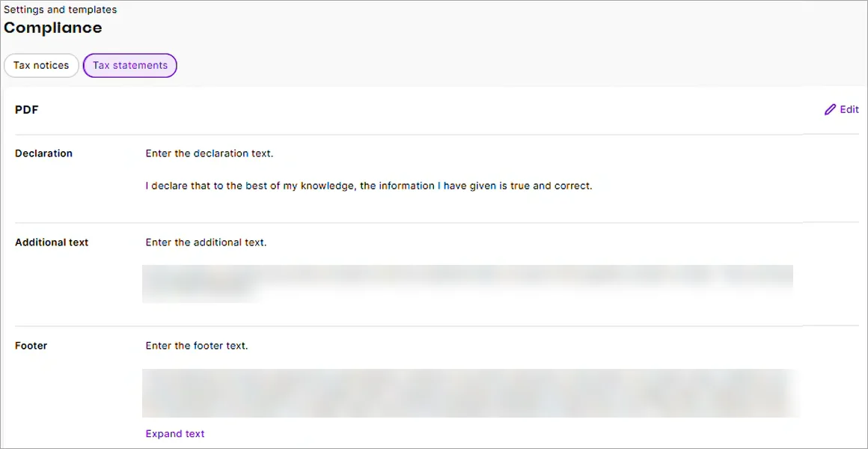Click the 'Enter the declaration text' prompt
Image resolution: width=868 pixels, height=449 pixels.
(x=210, y=153)
